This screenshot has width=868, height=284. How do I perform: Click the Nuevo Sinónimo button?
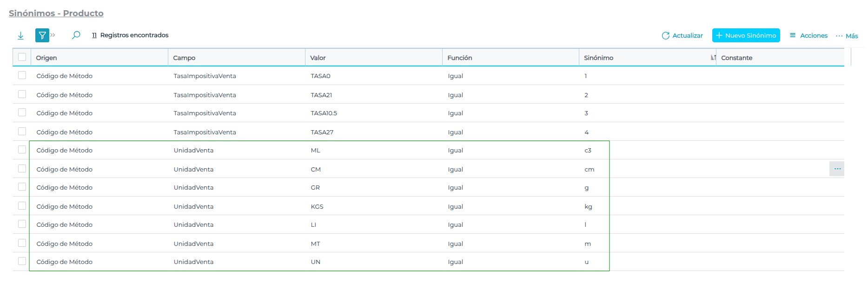click(x=746, y=35)
